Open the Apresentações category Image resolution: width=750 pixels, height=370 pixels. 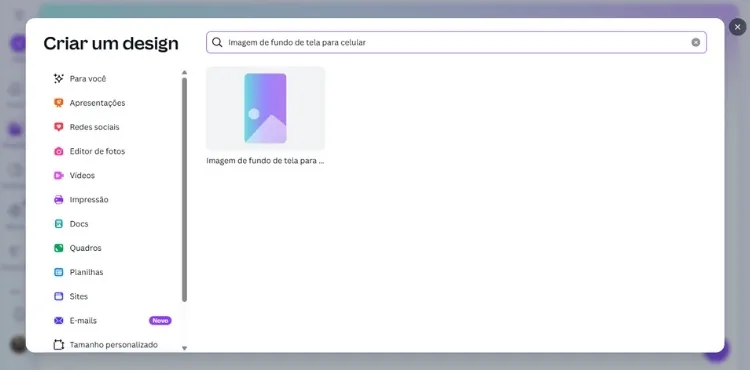pyautogui.click(x=98, y=103)
